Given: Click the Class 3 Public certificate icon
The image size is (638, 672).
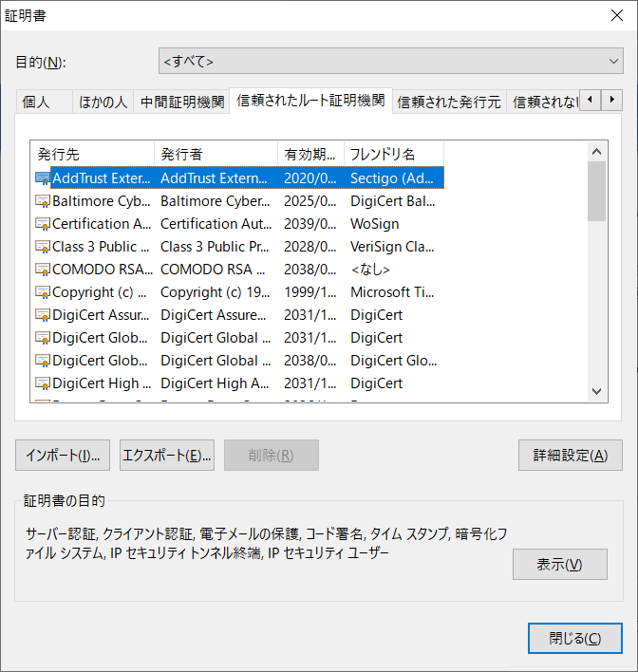Looking at the screenshot, I should 43,247.
